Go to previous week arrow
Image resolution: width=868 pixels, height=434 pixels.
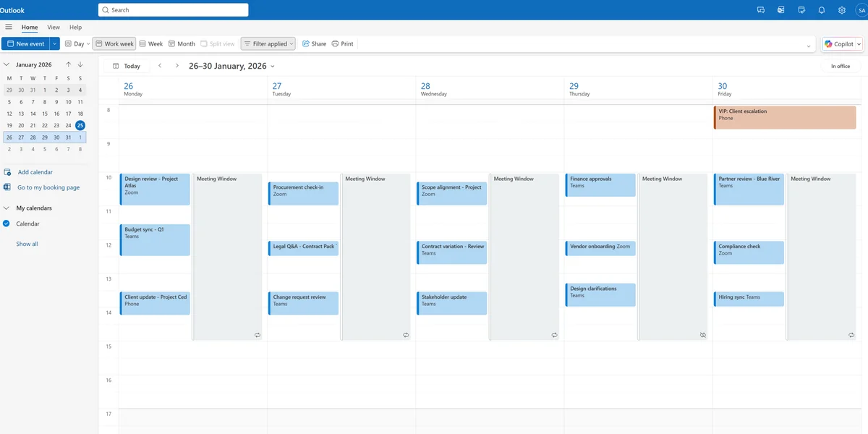160,66
